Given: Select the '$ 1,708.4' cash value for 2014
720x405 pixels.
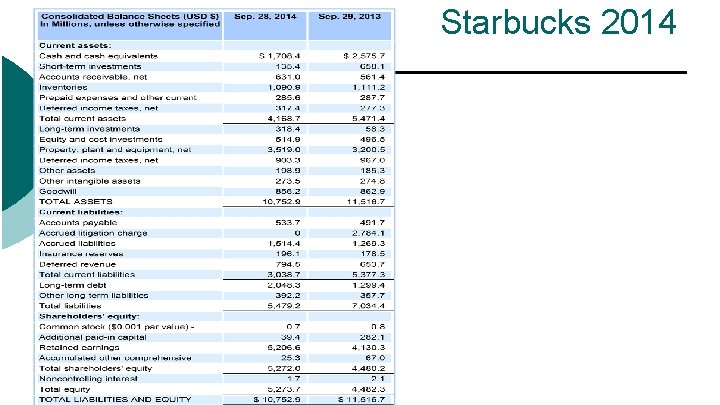Looking at the screenshot, I should click(280, 56).
